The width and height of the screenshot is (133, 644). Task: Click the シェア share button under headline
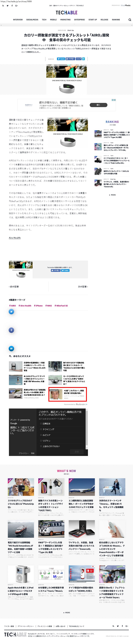point(78,59)
